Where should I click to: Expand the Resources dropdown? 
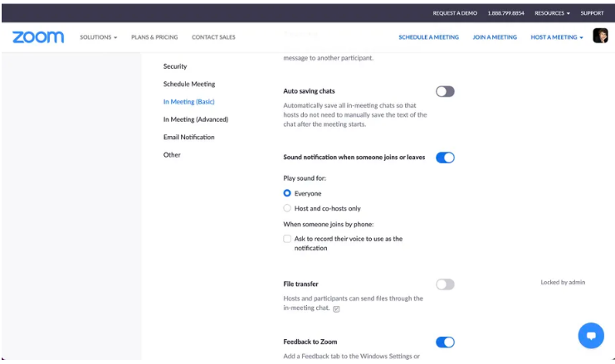552,13
